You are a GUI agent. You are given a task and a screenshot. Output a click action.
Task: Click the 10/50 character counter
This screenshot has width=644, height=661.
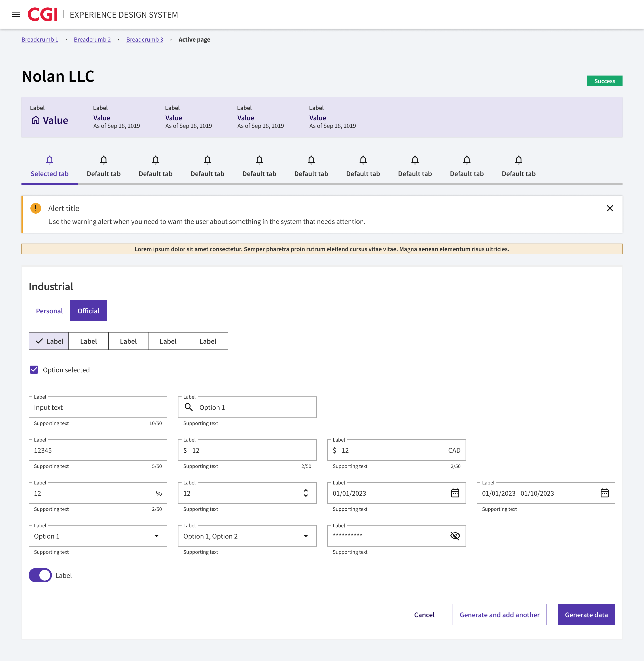pos(156,423)
